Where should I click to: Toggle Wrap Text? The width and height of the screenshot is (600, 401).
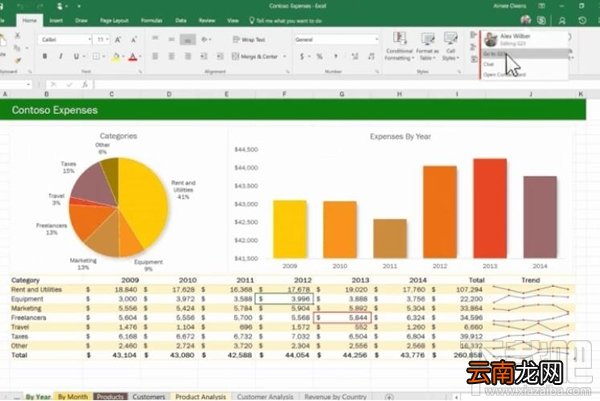click(x=249, y=39)
